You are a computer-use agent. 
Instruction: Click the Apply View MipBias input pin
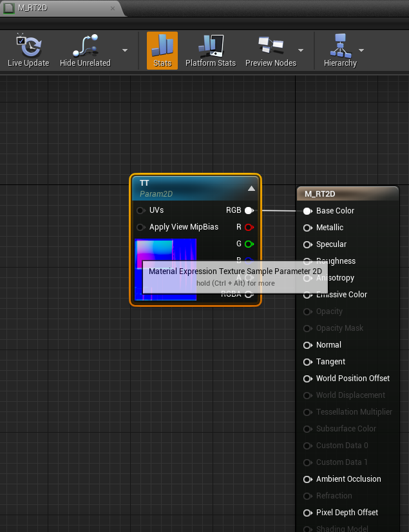coord(140,227)
